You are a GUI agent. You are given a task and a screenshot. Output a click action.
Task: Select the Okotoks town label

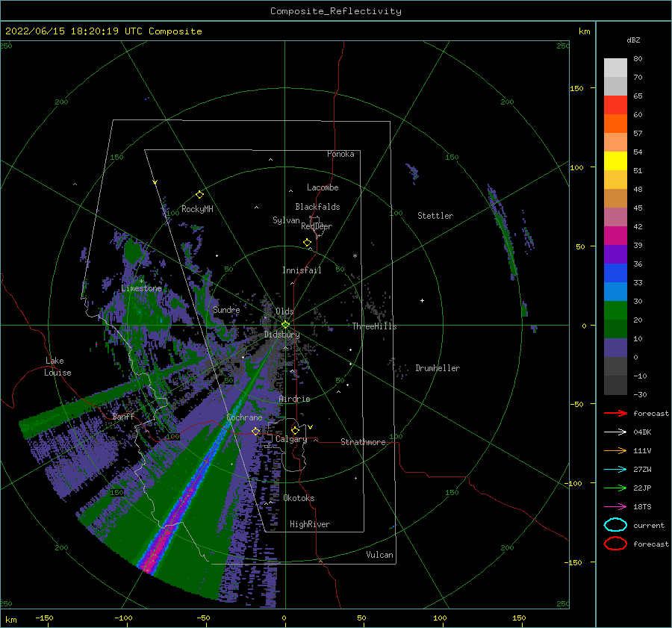(299, 498)
